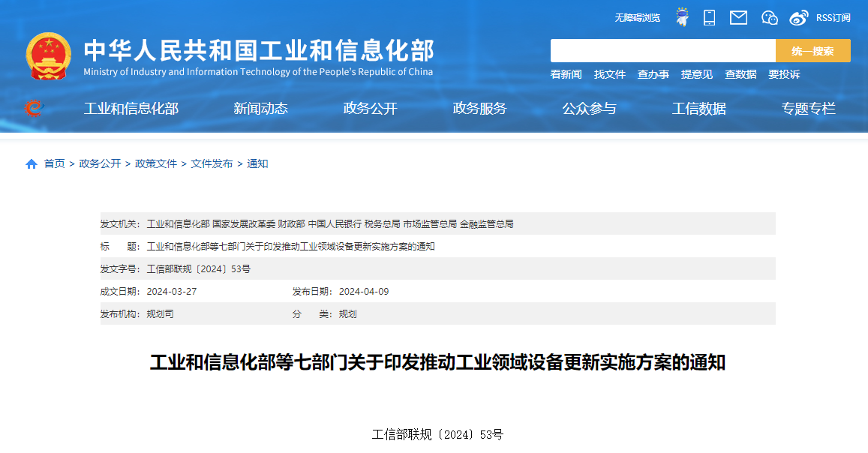The image size is (868, 453).
Task: Click the email envelope icon
Action: 738,18
